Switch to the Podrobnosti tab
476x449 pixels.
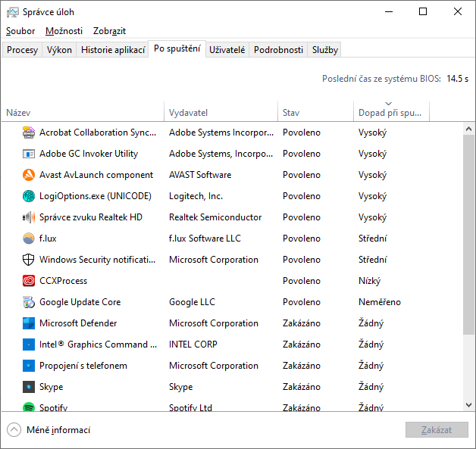[278, 50]
